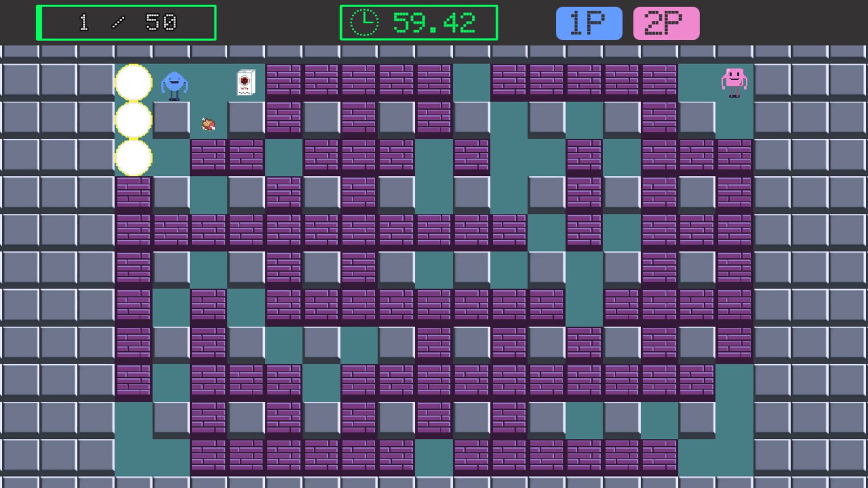
Task: Click the pink player character sprite
Action: point(734,82)
